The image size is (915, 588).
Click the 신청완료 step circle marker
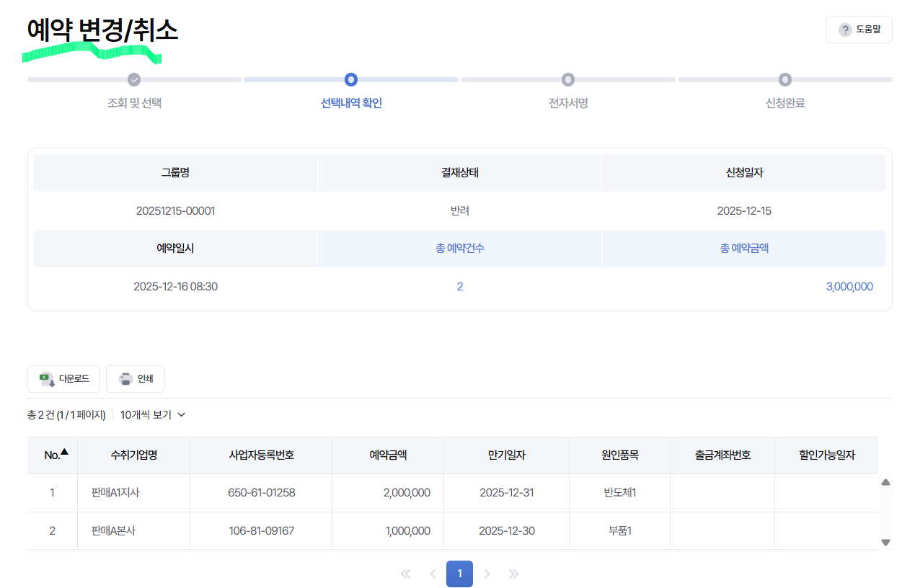tap(785, 79)
